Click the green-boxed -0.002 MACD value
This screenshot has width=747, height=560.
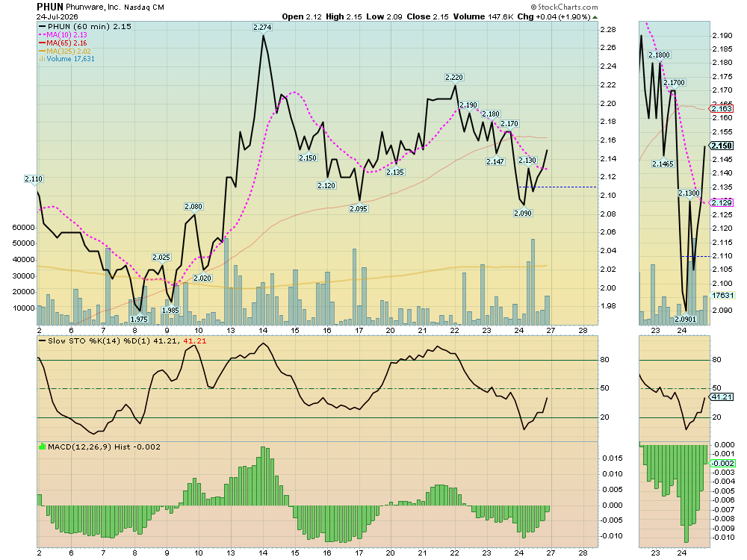722,464
